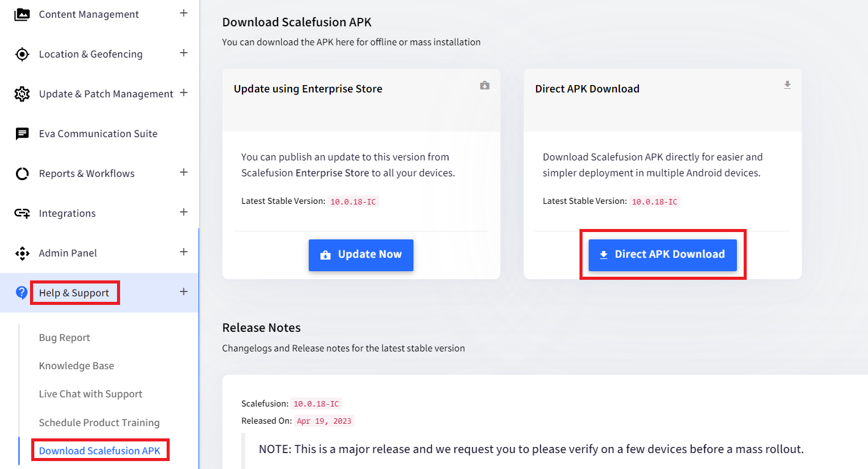Expand the Content Management section
Image resolution: width=868 pixels, height=469 pixels.
click(183, 13)
